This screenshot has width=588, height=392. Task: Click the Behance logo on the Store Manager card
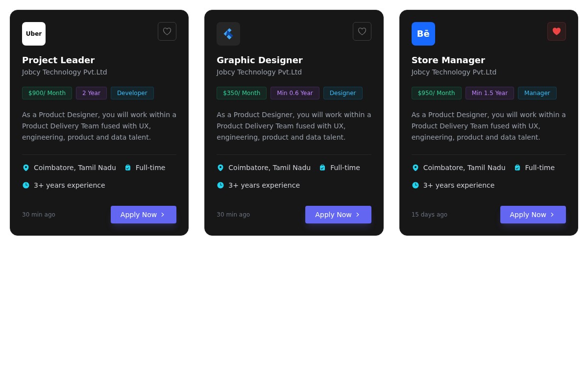[x=423, y=34]
